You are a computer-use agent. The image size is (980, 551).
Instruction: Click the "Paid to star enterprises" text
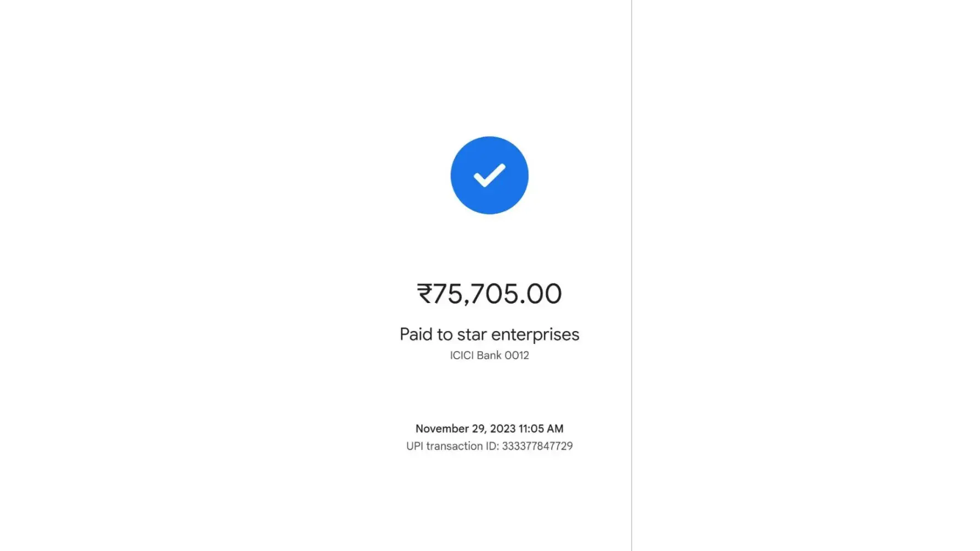pyautogui.click(x=489, y=334)
